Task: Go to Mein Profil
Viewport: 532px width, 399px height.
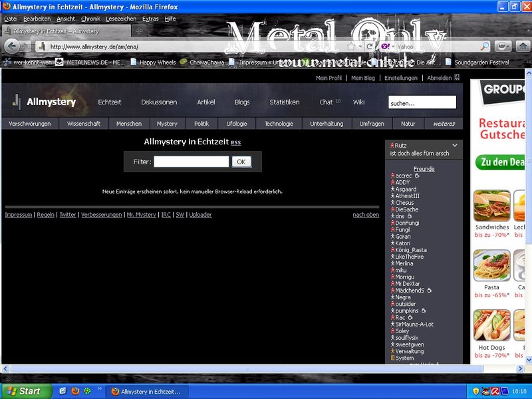Action: tap(329, 78)
